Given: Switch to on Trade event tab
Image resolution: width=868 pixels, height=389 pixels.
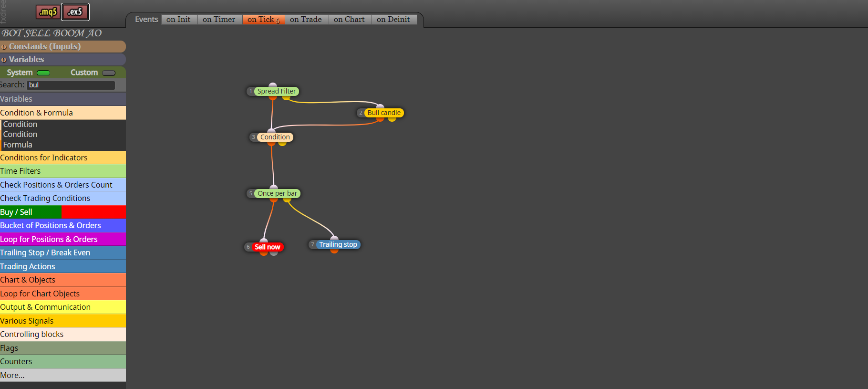Looking at the screenshot, I should tap(307, 20).
